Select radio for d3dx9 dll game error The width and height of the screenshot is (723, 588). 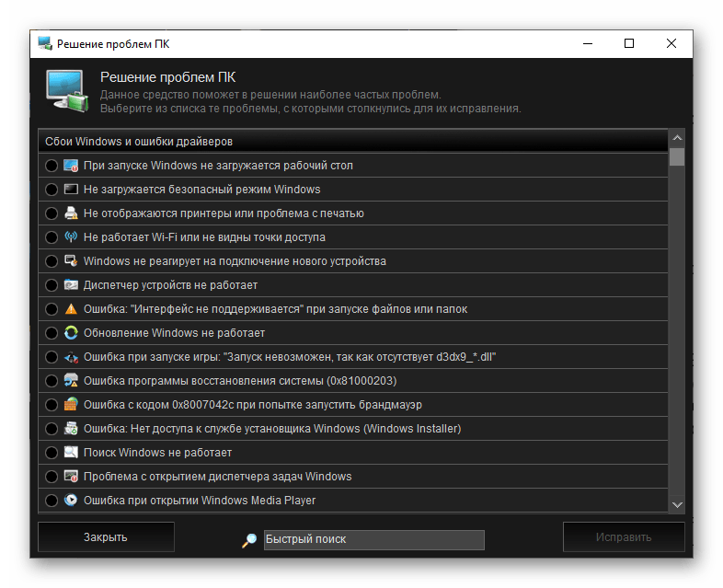[x=52, y=357]
